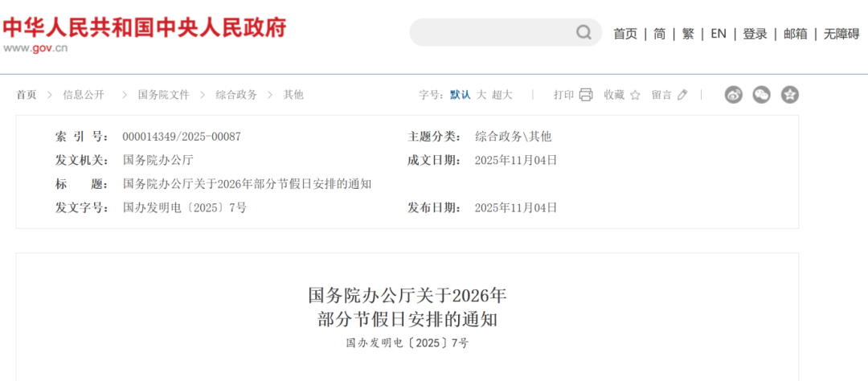The height and width of the screenshot is (381, 868).
Task: Click the round star share icon
Action: [x=790, y=95]
